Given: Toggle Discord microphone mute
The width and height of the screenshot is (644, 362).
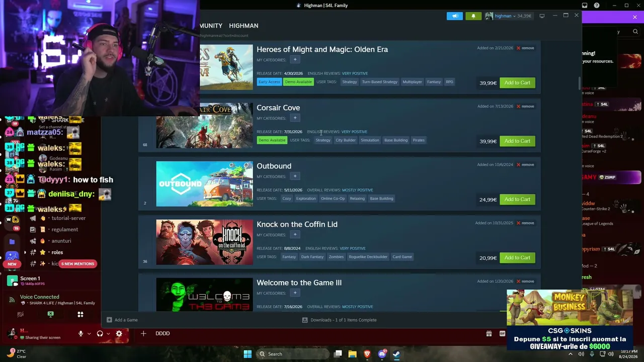Looking at the screenshot, I should 80,333.
